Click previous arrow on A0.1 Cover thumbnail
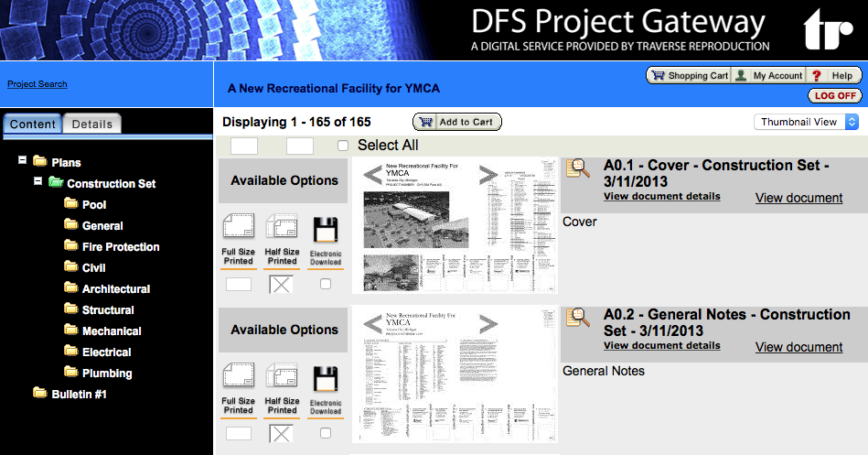This screenshot has height=455, width=868. (372, 175)
